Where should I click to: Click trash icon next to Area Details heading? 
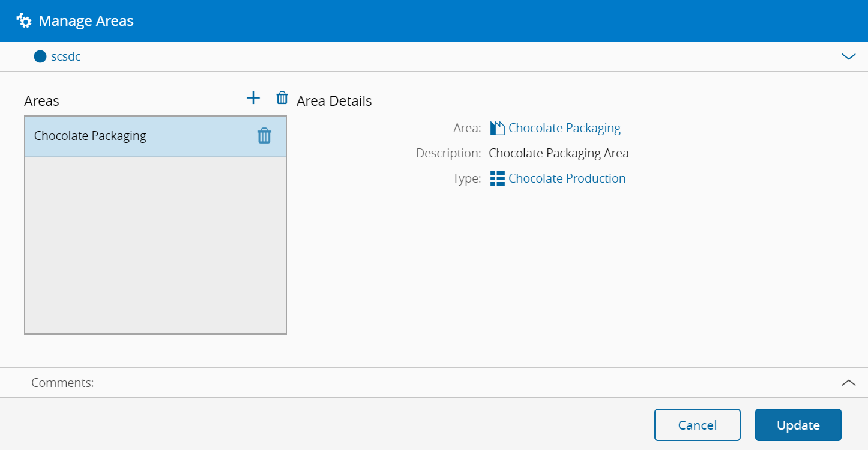[282, 99]
